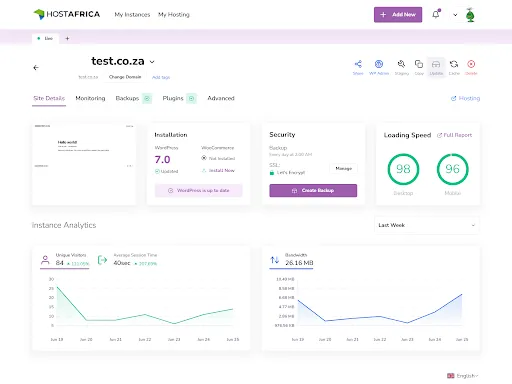This screenshot has width=512, height=384.
Task: Click the 26.16 MB bandwidth value
Action: pos(299,263)
